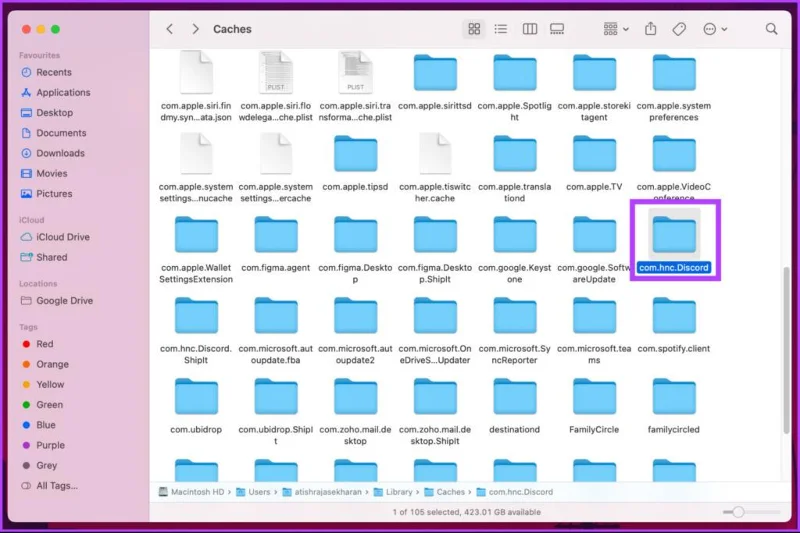
Task: Go back with the left chevron
Action: coord(170,29)
